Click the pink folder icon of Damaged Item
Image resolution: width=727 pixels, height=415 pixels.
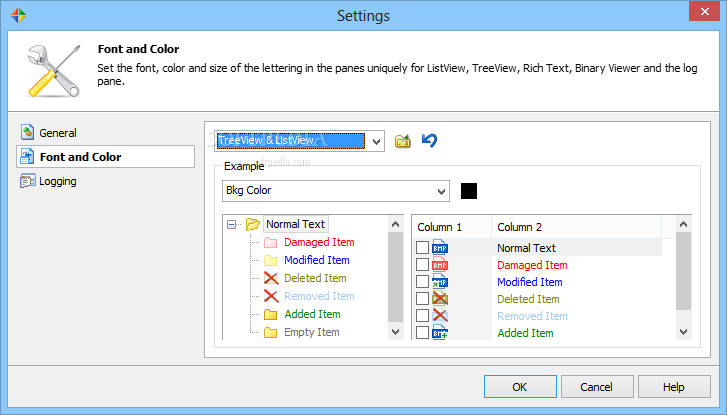pos(270,243)
